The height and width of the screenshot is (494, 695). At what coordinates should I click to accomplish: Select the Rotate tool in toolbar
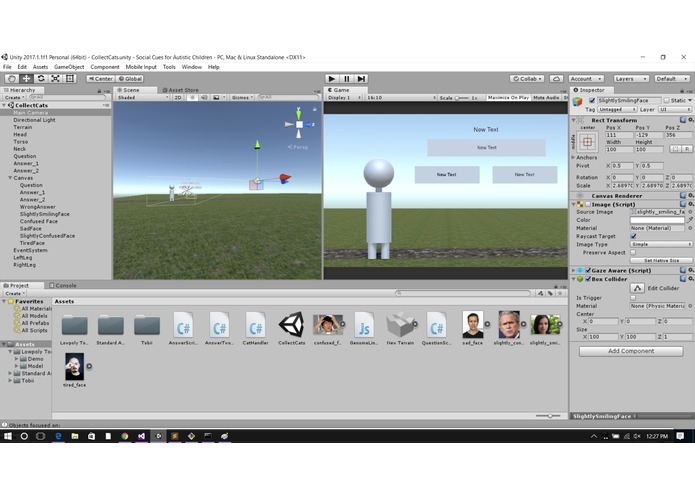pos(41,78)
